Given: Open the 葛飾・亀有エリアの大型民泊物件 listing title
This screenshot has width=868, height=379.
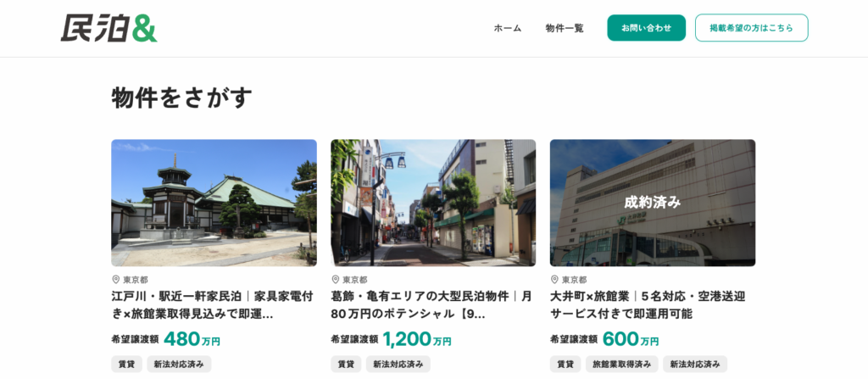Looking at the screenshot, I should (x=431, y=304).
